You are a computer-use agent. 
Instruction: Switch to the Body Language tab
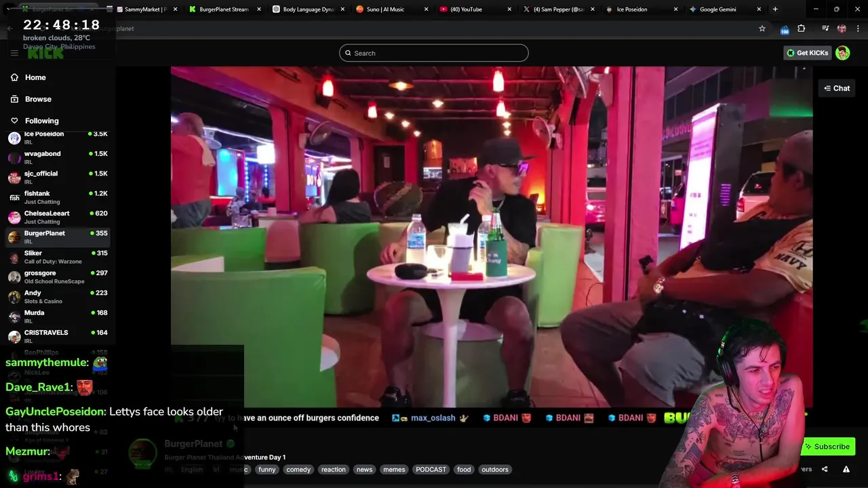pos(308,9)
